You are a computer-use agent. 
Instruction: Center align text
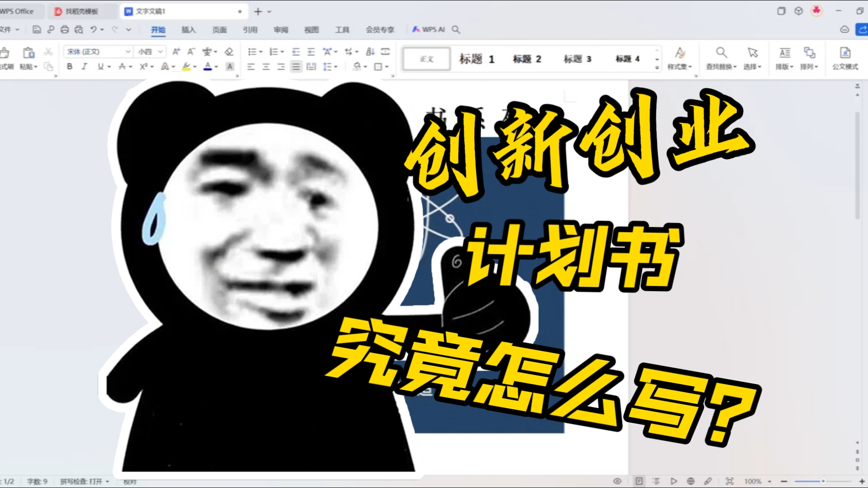pyautogui.click(x=266, y=67)
